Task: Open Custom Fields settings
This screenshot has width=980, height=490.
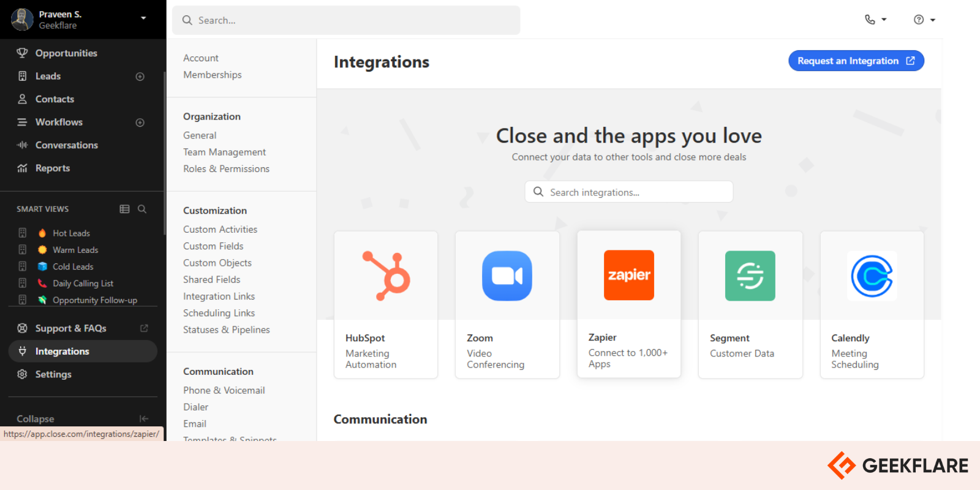Action: [213, 246]
